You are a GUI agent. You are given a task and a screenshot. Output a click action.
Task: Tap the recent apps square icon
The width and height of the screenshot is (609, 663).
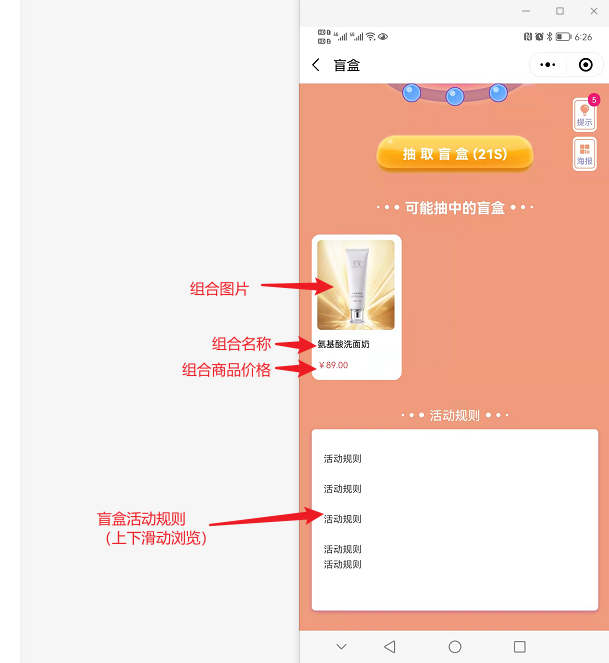tap(520, 647)
